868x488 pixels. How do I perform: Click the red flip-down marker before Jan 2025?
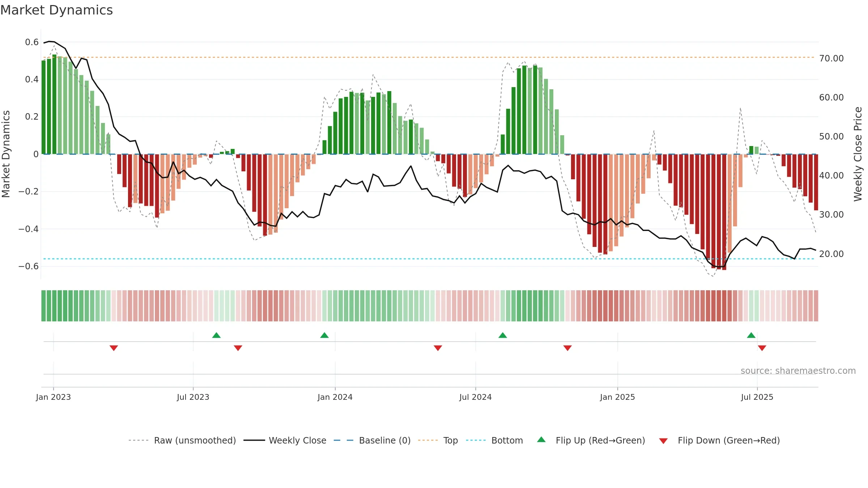click(567, 348)
